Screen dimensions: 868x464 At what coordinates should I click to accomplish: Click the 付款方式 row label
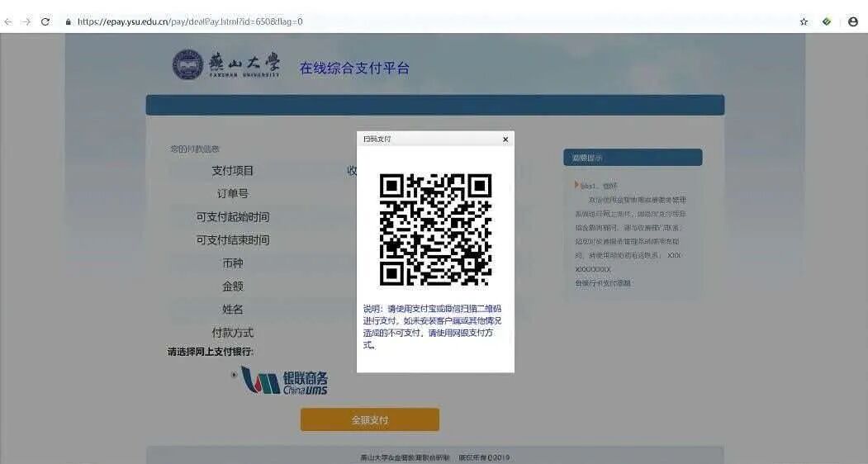click(x=233, y=333)
